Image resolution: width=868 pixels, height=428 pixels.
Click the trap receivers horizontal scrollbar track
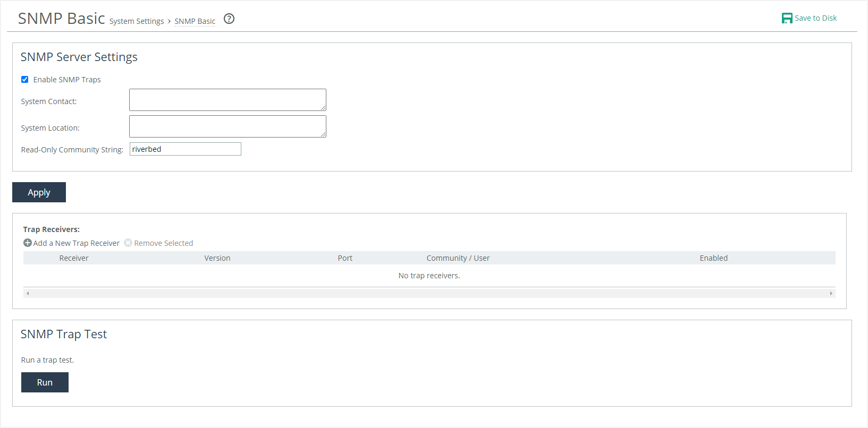click(x=429, y=293)
